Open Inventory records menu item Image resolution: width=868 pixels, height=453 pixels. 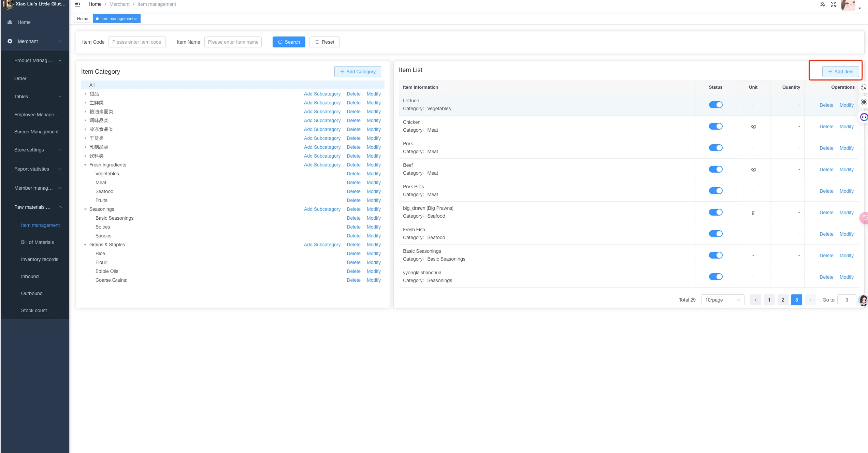[x=40, y=259]
